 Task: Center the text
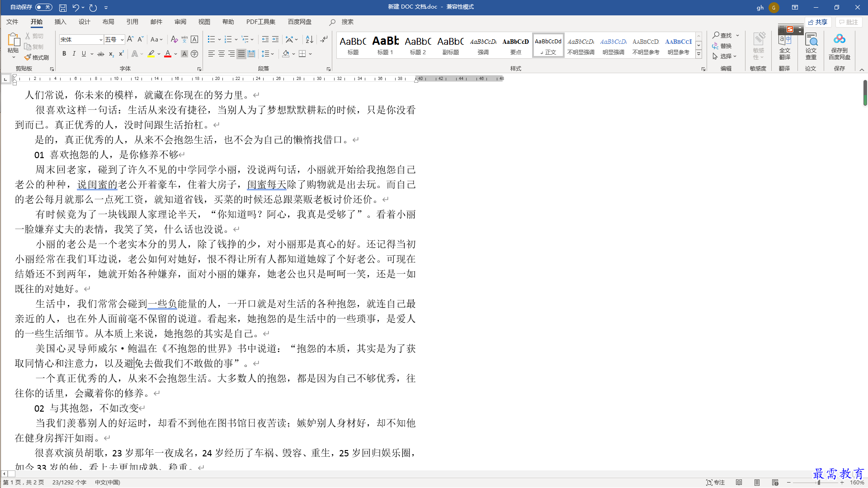click(222, 54)
